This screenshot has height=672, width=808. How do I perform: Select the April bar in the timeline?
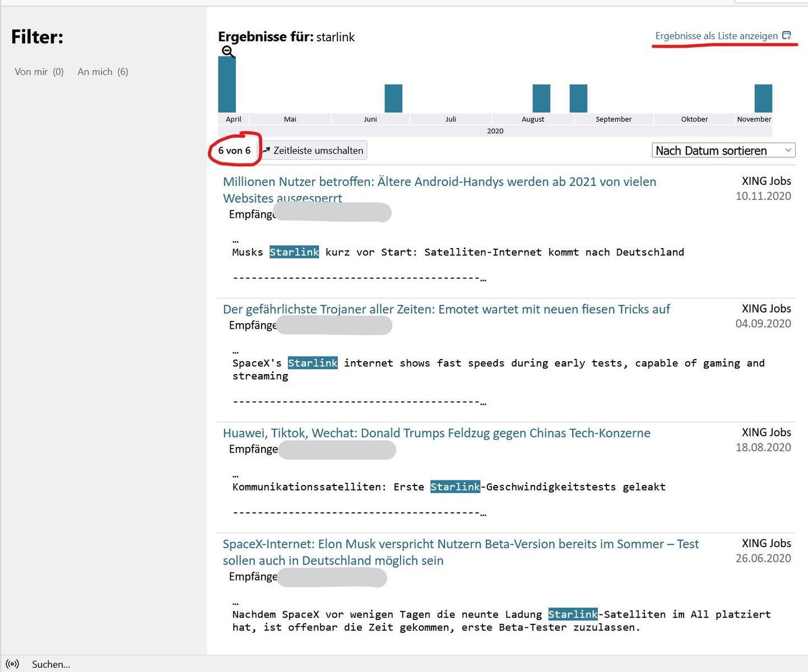pyautogui.click(x=227, y=85)
